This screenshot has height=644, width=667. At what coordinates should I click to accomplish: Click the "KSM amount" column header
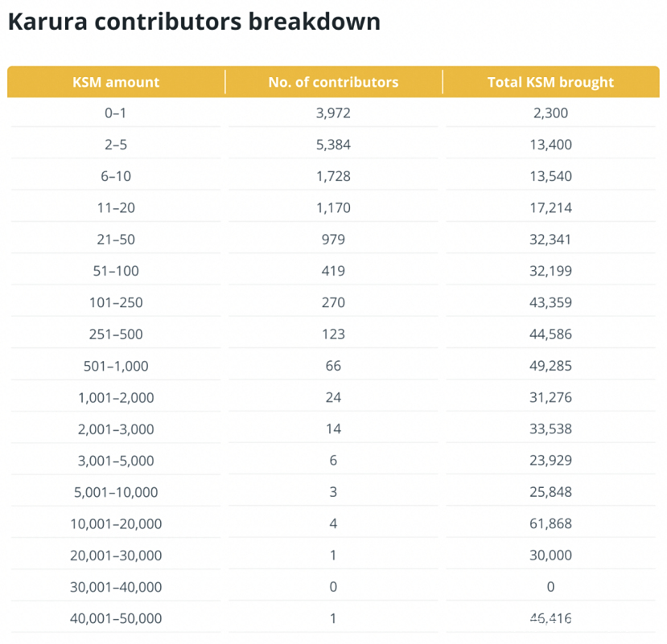pyautogui.click(x=116, y=82)
